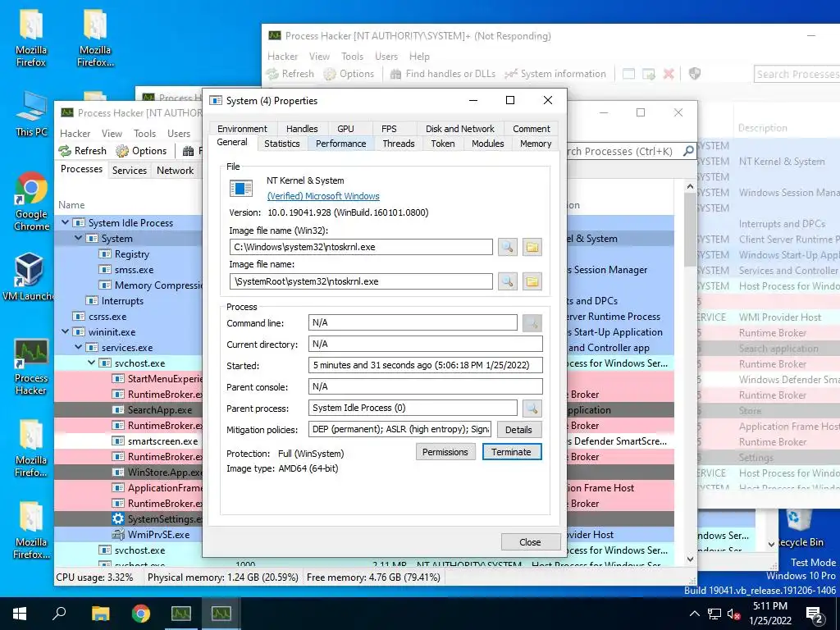This screenshot has height=630, width=840.
Task: Inspect the Win32 image file with magnifier icon
Action: pos(507,247)
